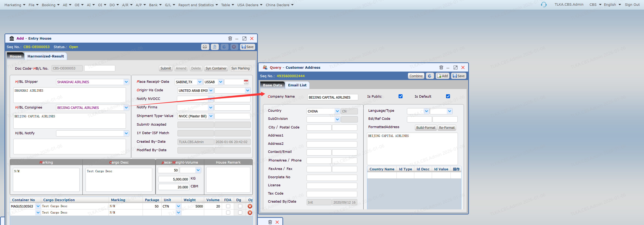The width and height of the screenshot is (644, 225).
Task: Click the headset support icon in top bar
Action: (543, 5)
